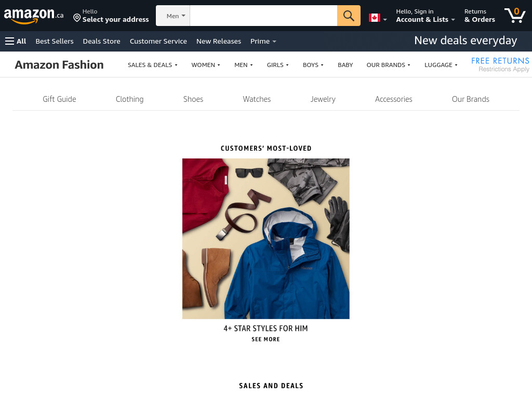The image size is (532, 399).
Task: Open the OUR BRANDS menu
Action: pyautogui.click(x=388, y=65)
